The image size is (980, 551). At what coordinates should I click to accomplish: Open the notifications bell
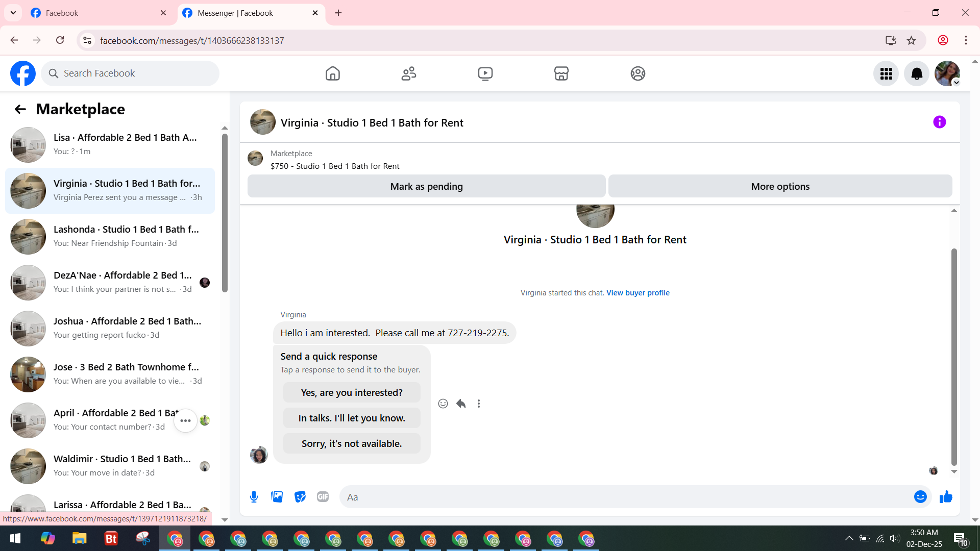(x=917, y=74)
